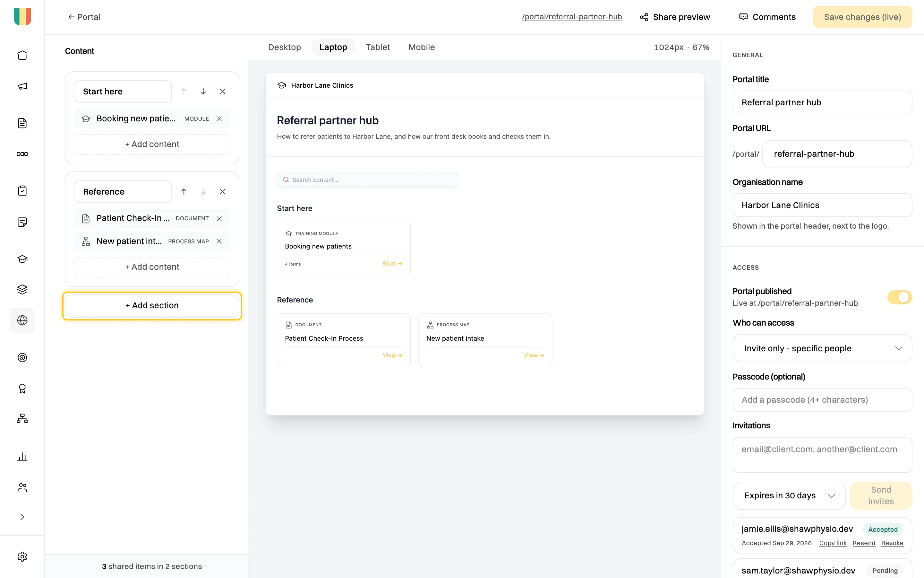Remove Patient Check-In document item

(x=219, y=218)
